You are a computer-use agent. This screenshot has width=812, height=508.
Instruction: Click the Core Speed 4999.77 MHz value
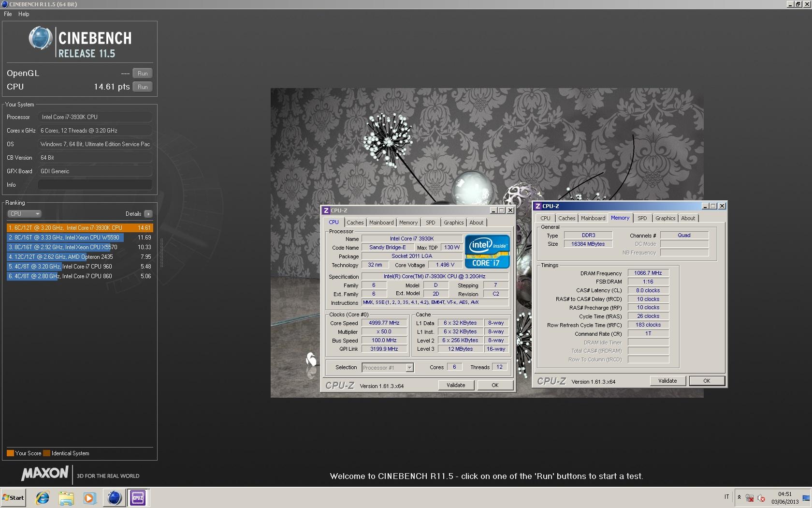coord(384,323)
